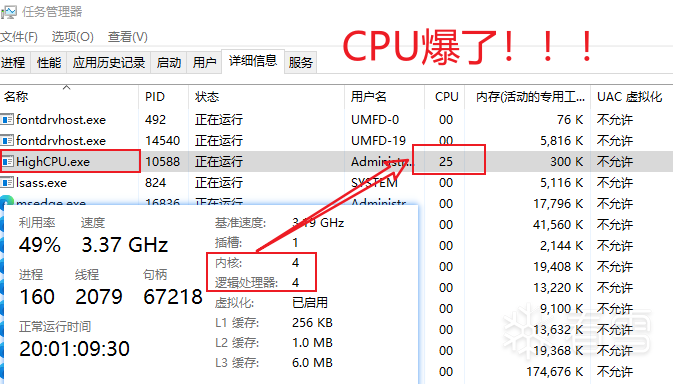This screenshot has height=384, width=673.
Task: Click the 虚拟化 已启用 value
Action: click(310, 303)
